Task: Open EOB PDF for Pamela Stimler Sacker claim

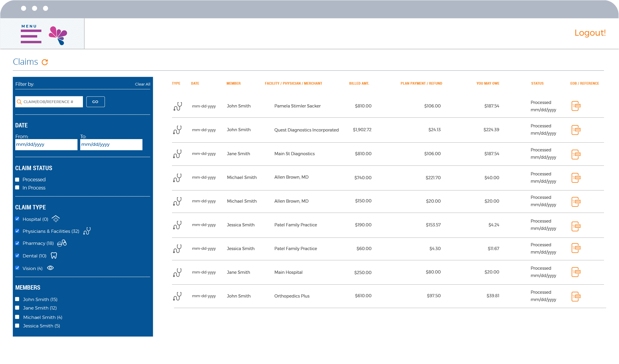Action: point(576,106)
